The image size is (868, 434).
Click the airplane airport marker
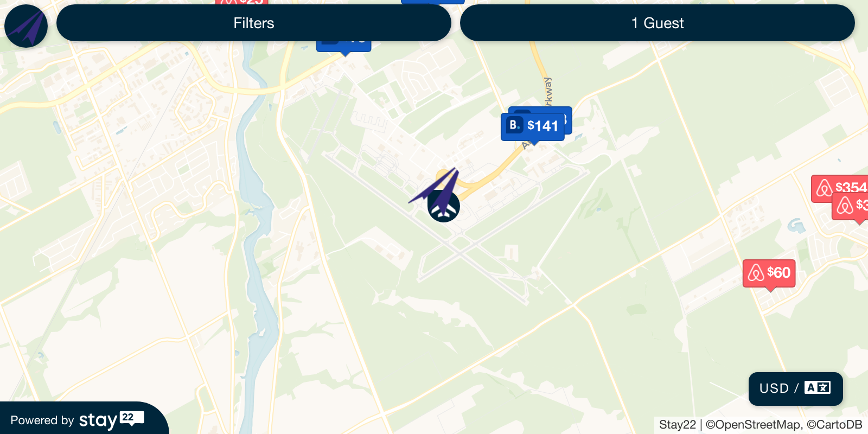click(444, 207)
